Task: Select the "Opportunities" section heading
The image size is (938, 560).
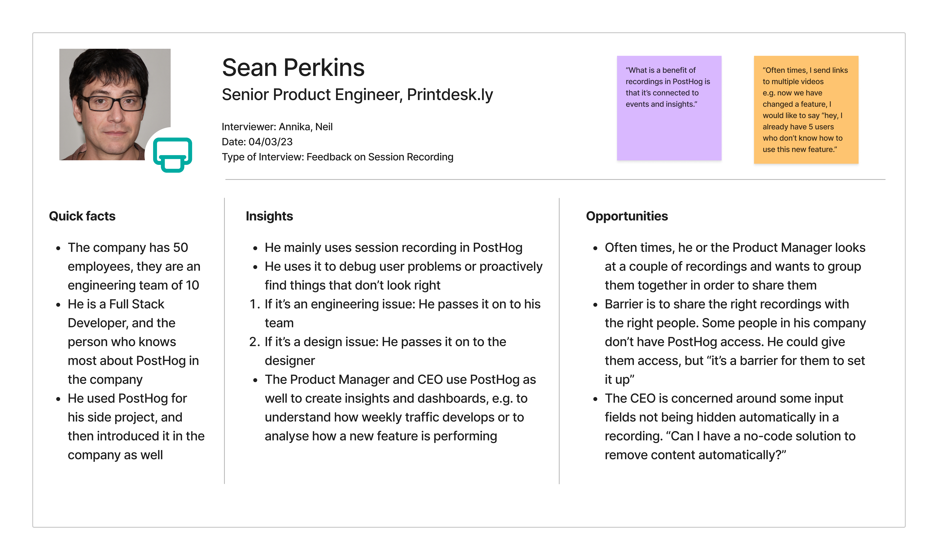Action: (x=627, y=216)
